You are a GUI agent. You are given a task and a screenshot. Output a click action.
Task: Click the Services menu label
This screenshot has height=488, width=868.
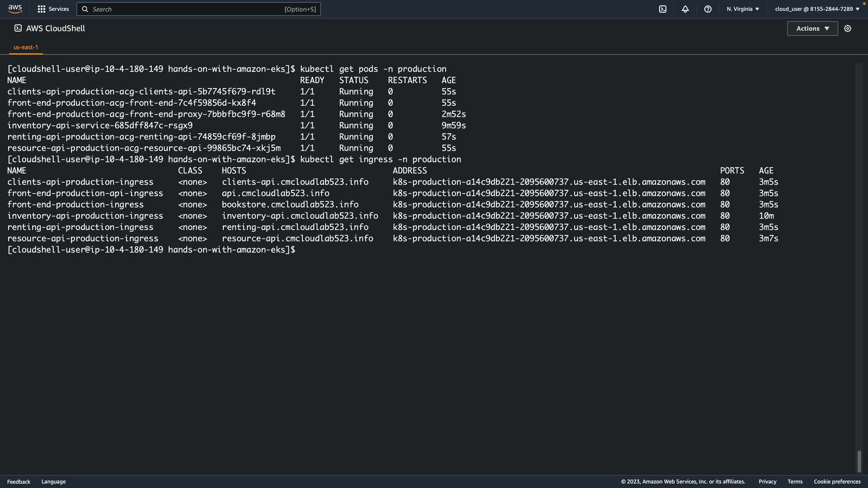click(59, 9)
